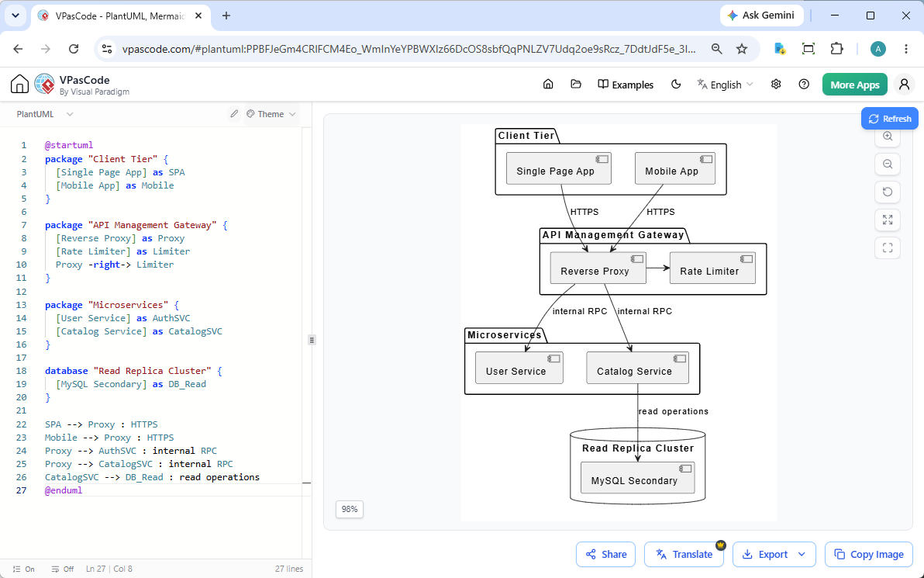The height and width of the screenshot is (578, 924).
Task: Enter fullscreen diagram view icon
Action: click(888, 247)
